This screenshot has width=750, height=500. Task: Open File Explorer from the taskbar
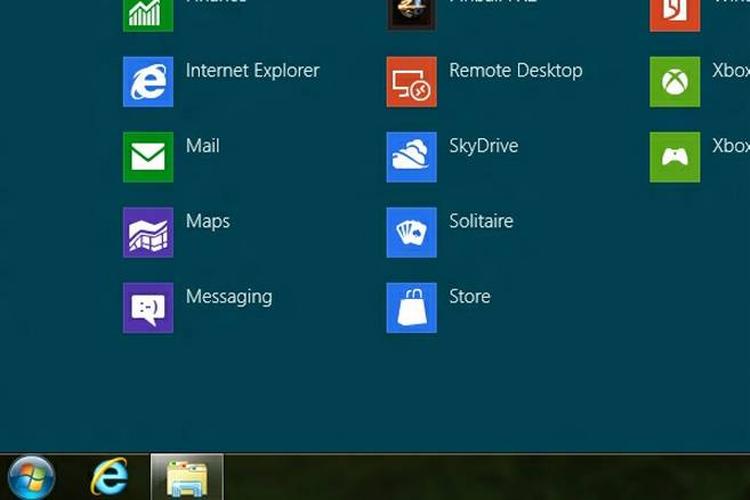(x=187, y=478)
